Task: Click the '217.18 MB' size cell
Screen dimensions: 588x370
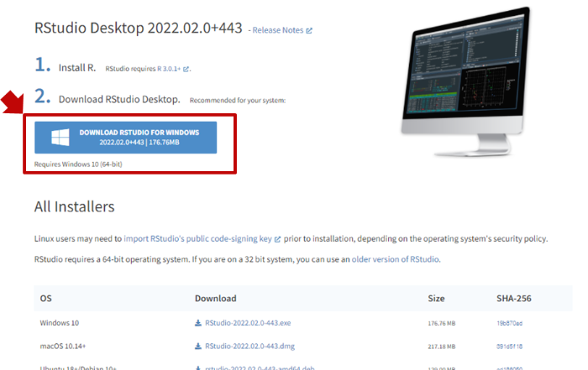Action: (x=441, y=347)
